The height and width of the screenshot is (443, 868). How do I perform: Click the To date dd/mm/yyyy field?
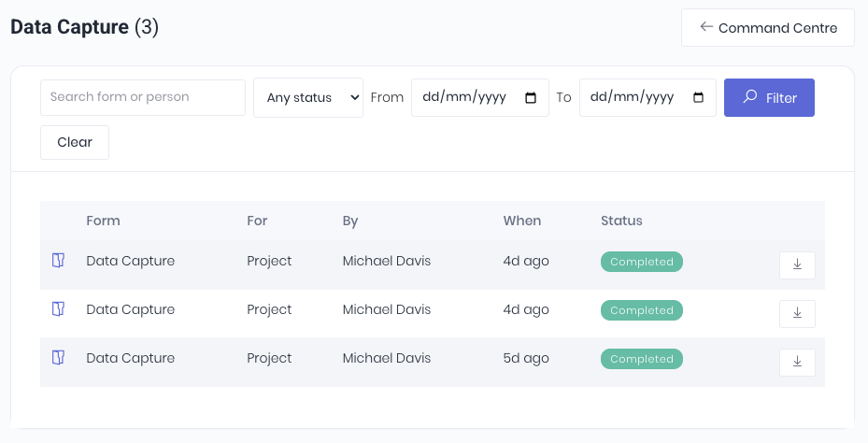647,97
